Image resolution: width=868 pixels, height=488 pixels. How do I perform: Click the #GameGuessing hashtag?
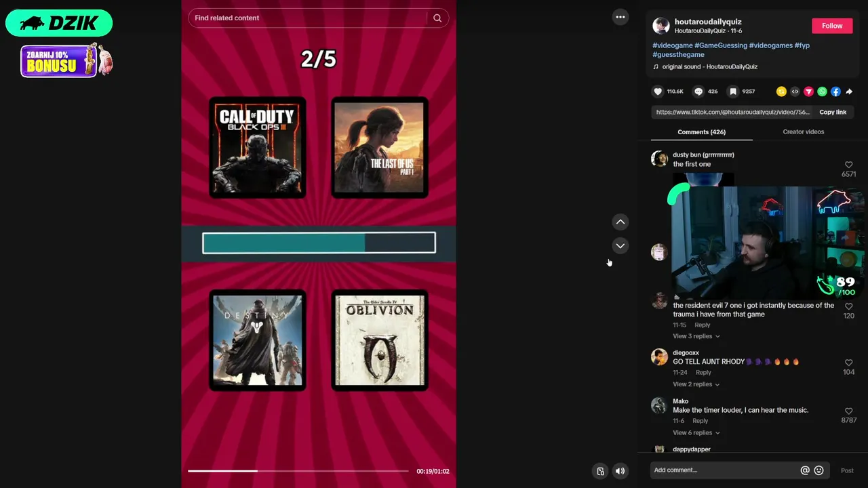720,45
